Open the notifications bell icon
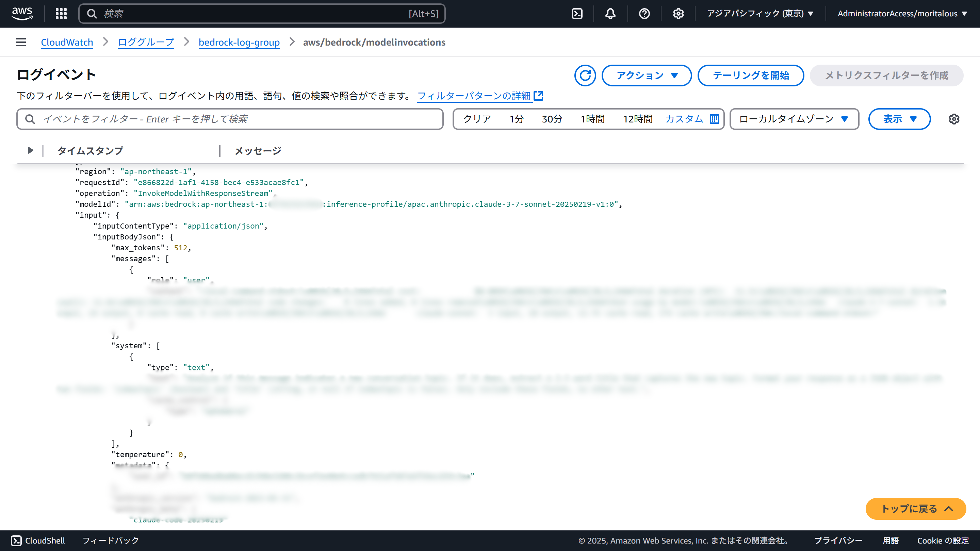This screenshot has width=980, height=551. point(610,14)
